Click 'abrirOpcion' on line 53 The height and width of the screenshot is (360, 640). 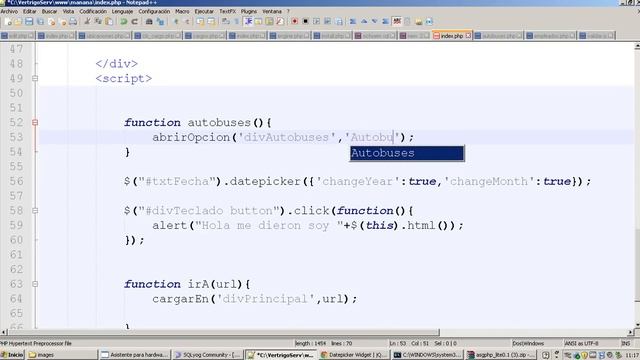pos(191,137)
